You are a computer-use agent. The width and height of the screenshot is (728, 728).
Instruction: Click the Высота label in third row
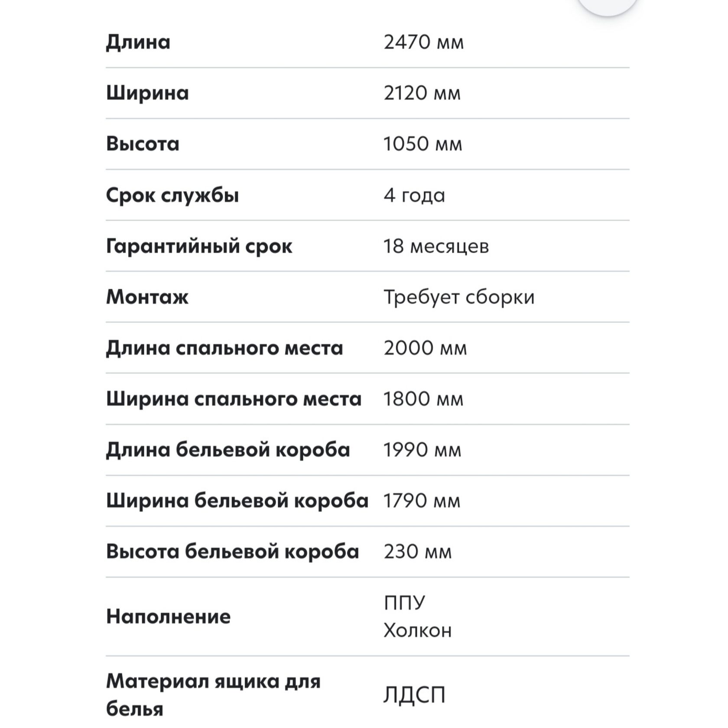pyautogui.click(x=143, y=144)
